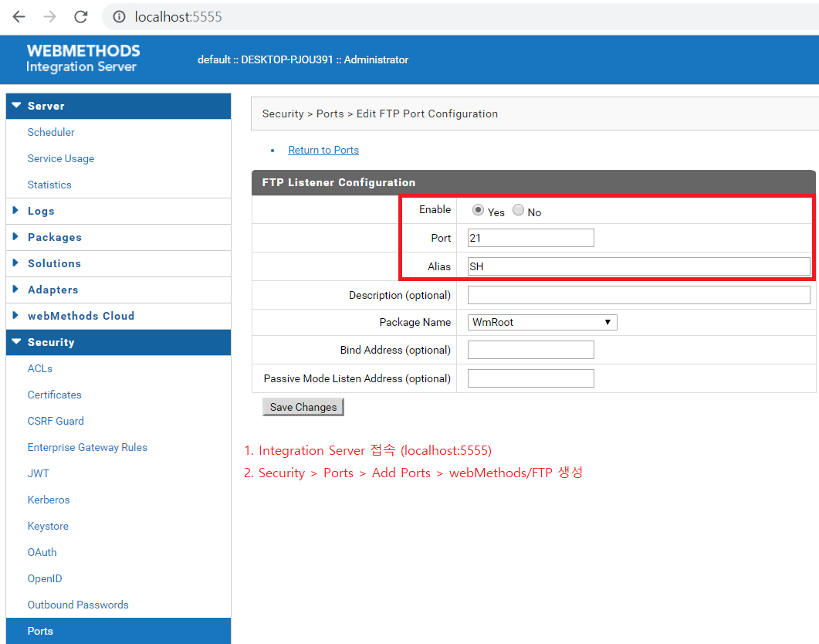Reload the page with the refresh icon

pyautogui.click(x=80, y=17)
